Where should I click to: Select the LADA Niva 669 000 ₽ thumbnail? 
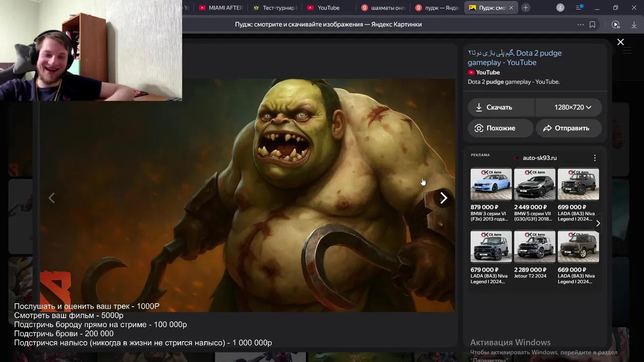coord(578,246)
